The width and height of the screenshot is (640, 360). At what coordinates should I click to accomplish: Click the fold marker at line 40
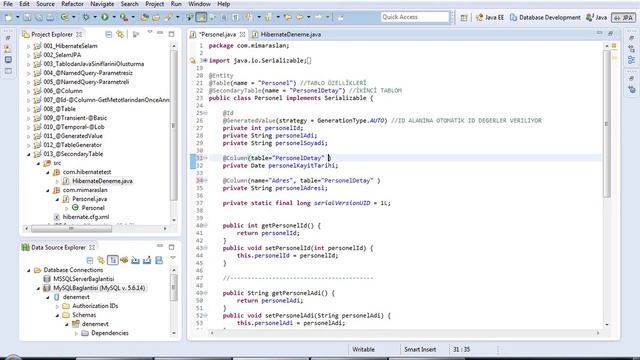point(206,225)
